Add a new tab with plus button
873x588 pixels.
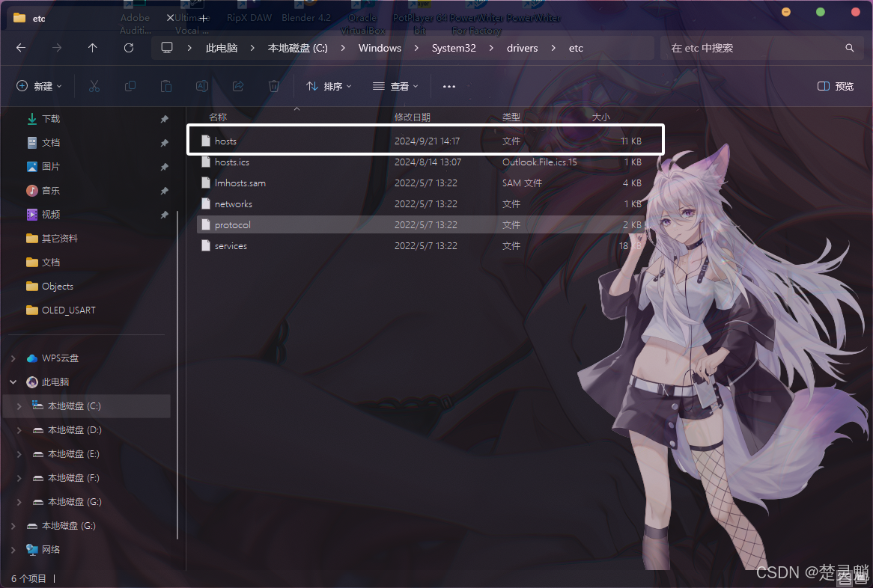(x=204, y=19)
